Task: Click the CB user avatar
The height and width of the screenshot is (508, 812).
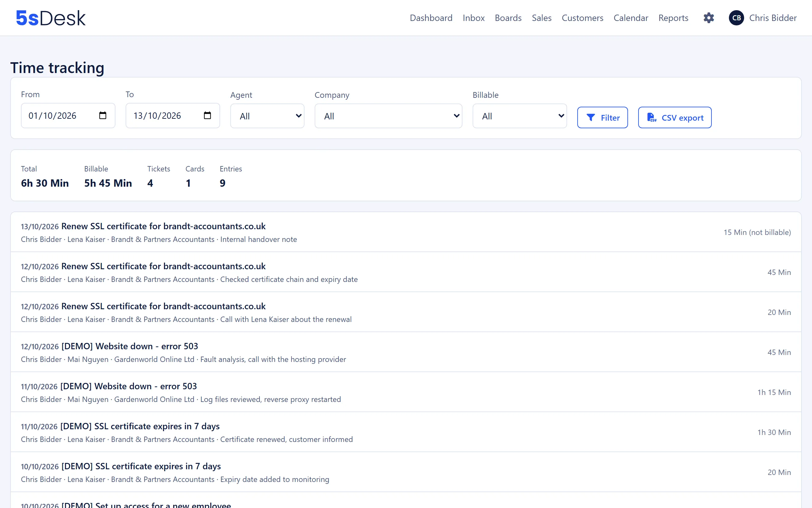Action: pos(736,18)
